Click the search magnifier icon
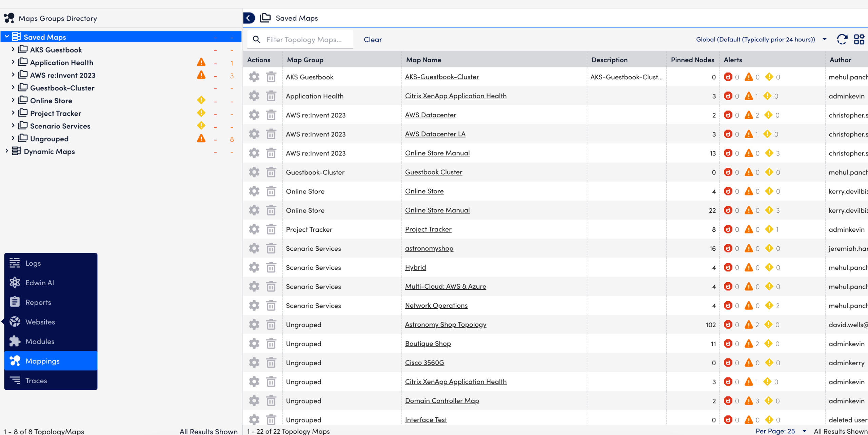868x435 pixels. pos(257,40)
